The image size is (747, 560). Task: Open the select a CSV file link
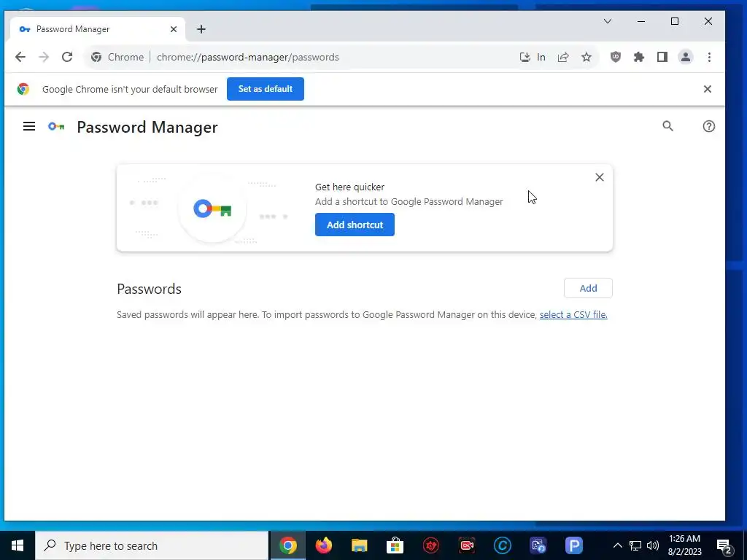(573, 315)
